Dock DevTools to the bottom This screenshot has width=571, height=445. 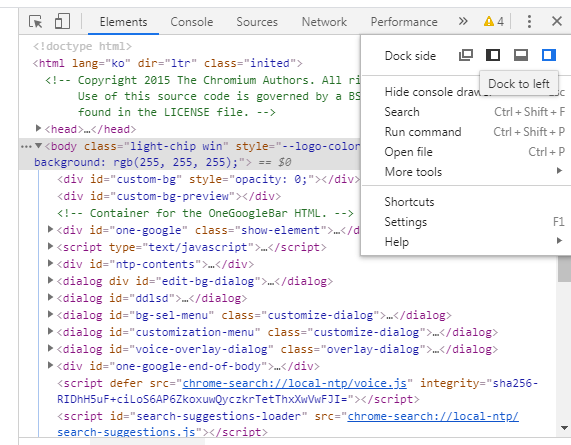[521, 55]
